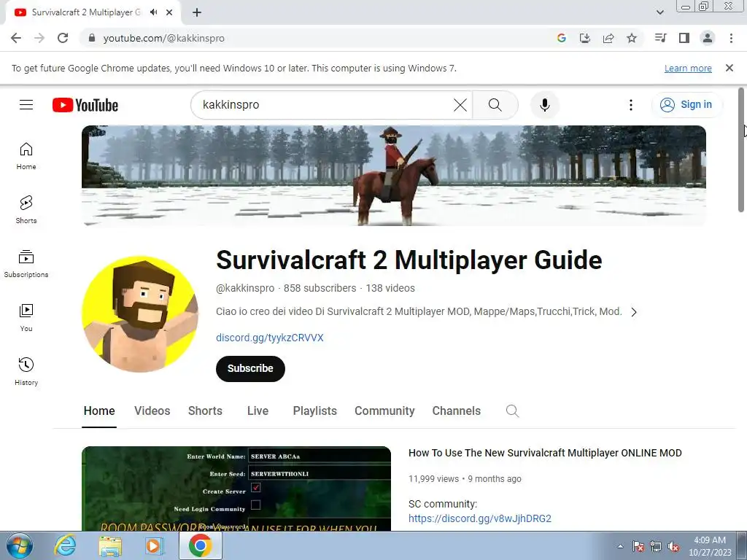The image size is (747, 560).
Task: Open Windows Media Player from taskbar
Action: tap(155, 545)
